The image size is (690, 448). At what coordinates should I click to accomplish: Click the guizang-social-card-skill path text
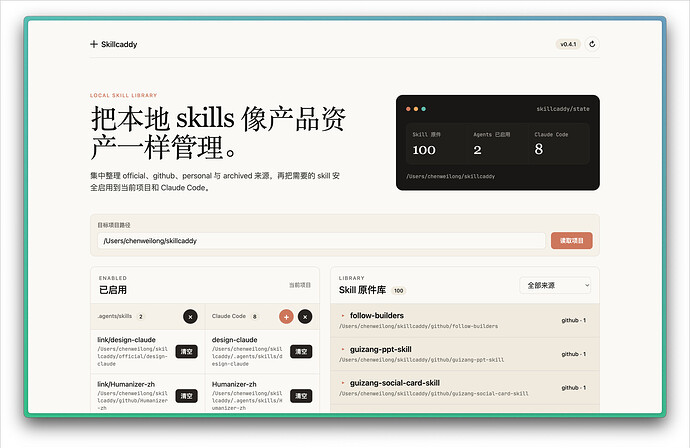[433, 393]
